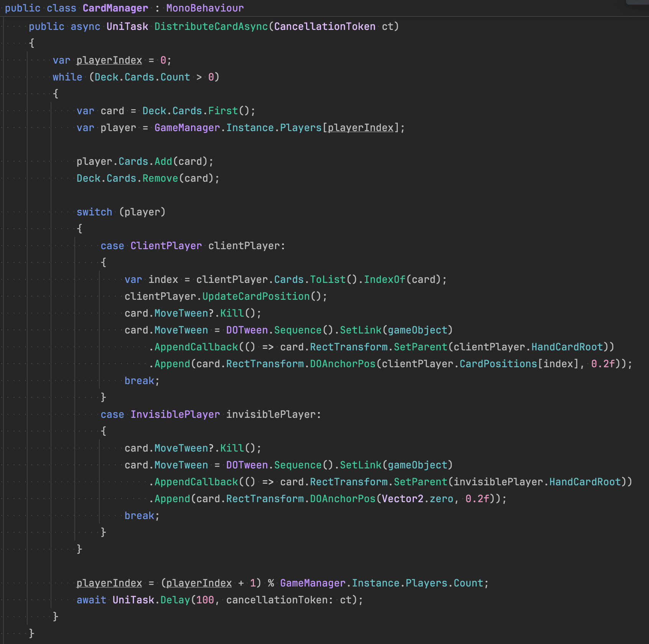The width and height of the screenshot is (649, 644).
Task: Click the Remove method on Deck.Cards
Action: [x=160, y=178]
